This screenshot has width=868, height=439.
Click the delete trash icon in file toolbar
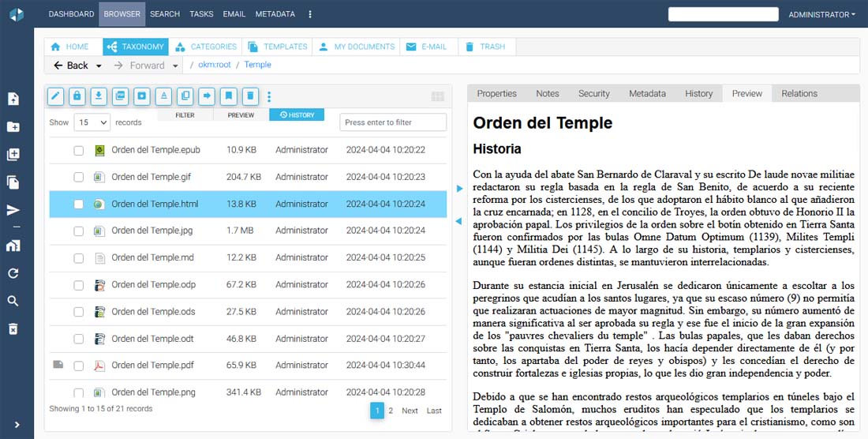coord(249,96)
